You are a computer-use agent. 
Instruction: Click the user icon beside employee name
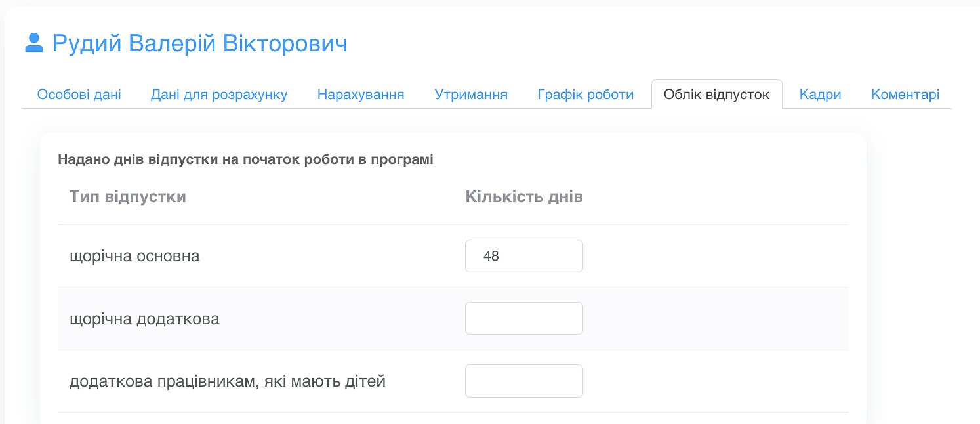click(x=33, y=43)
